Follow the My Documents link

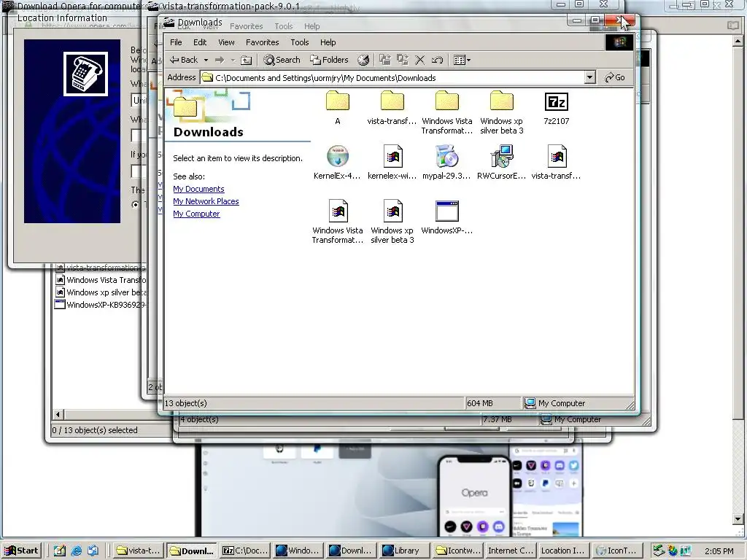click(x=198, y=189)
